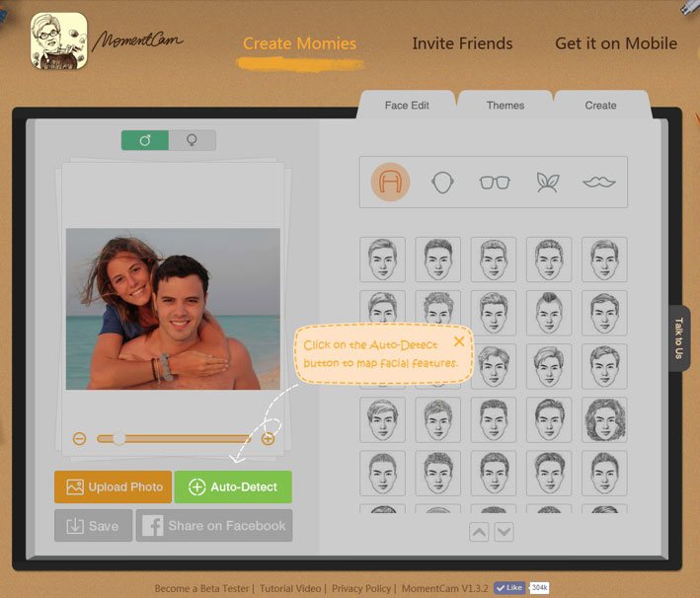The height and width of the screenshot is (598, 700).
Task: Click the Facebook Like button
Action: click(x=509, y=588)
